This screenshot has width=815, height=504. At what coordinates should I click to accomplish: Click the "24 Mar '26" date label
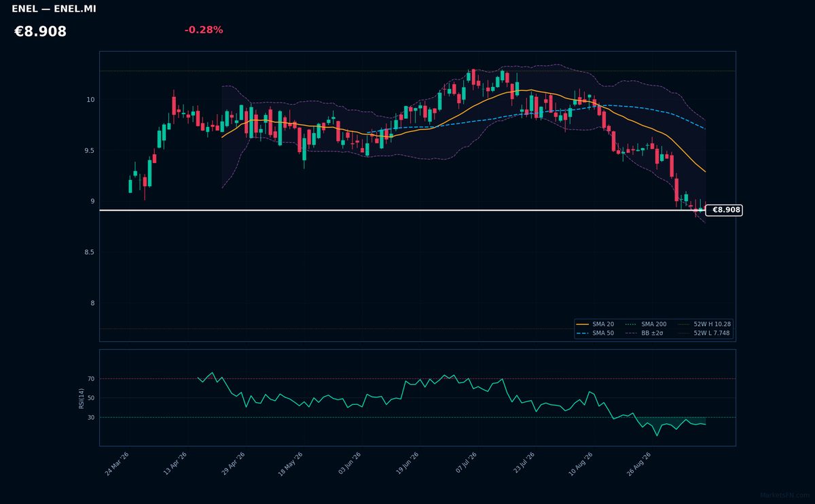pos(117,464)
